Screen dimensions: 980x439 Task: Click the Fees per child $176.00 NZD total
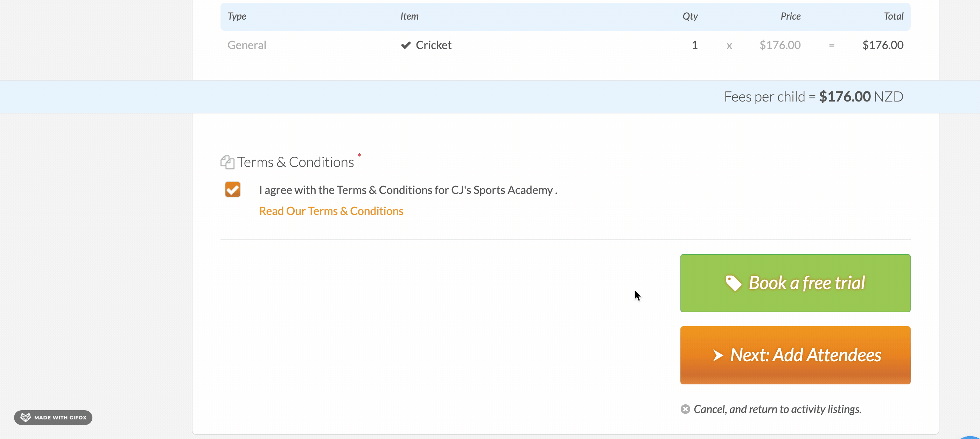pyautogui.click(x=813, y=97)
